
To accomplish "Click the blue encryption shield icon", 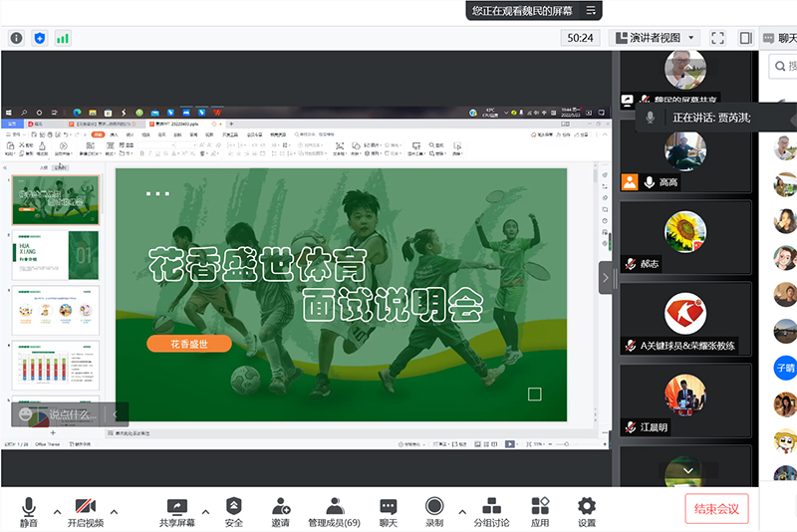I will tap(40, 38).
